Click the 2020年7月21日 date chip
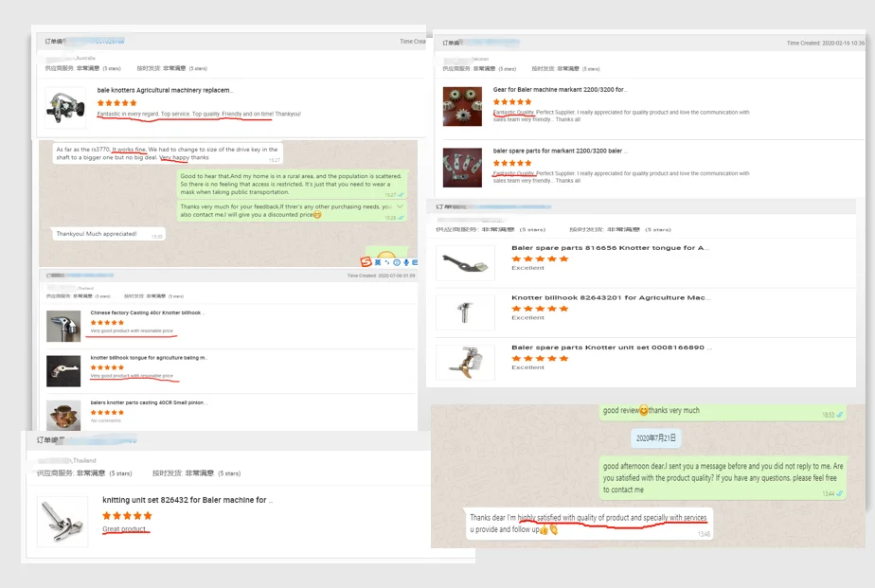The width and height of the screenshot is (875, 588). tap(655, 438)
